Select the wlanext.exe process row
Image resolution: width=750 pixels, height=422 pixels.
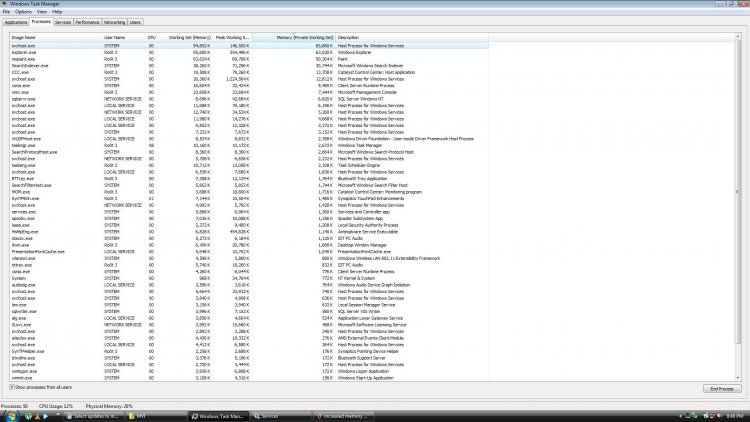coord(249,258)
